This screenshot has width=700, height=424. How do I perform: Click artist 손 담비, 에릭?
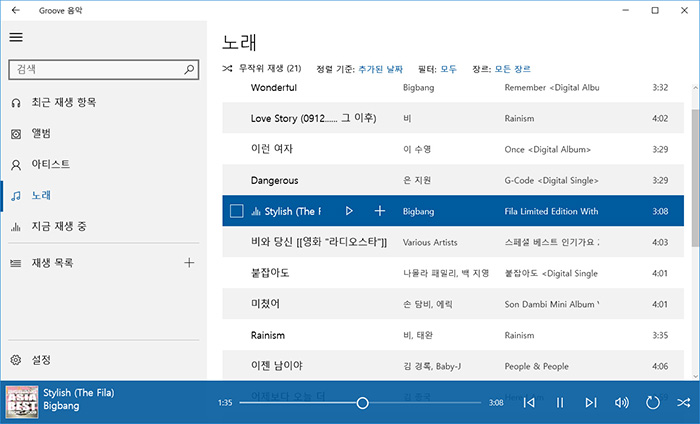pos(428,304)
